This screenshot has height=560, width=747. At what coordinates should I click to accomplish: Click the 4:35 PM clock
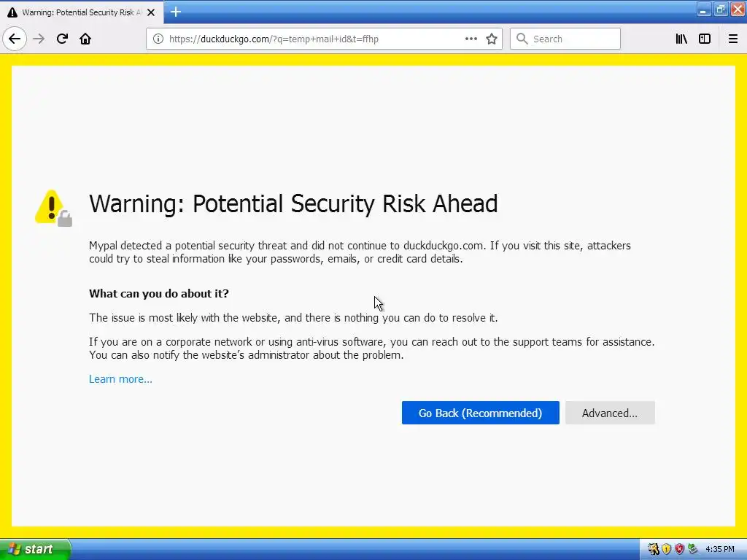(720, 549)
